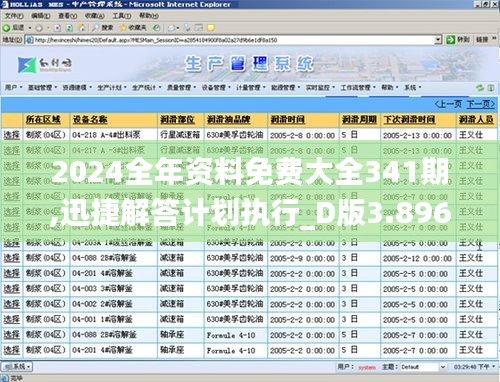Click 选择 link for 04-218 A-4#出料泵 row

12,135
